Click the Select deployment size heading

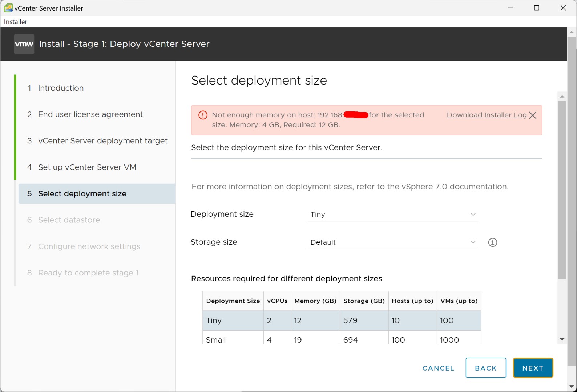click(x=259, y=80)
